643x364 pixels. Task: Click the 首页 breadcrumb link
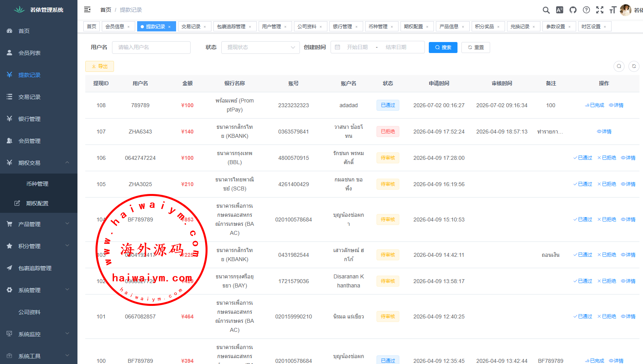click(x=106, y=10)
